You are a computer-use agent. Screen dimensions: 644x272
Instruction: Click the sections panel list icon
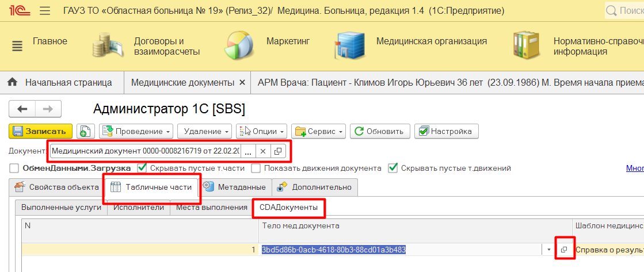pos(17,45)
